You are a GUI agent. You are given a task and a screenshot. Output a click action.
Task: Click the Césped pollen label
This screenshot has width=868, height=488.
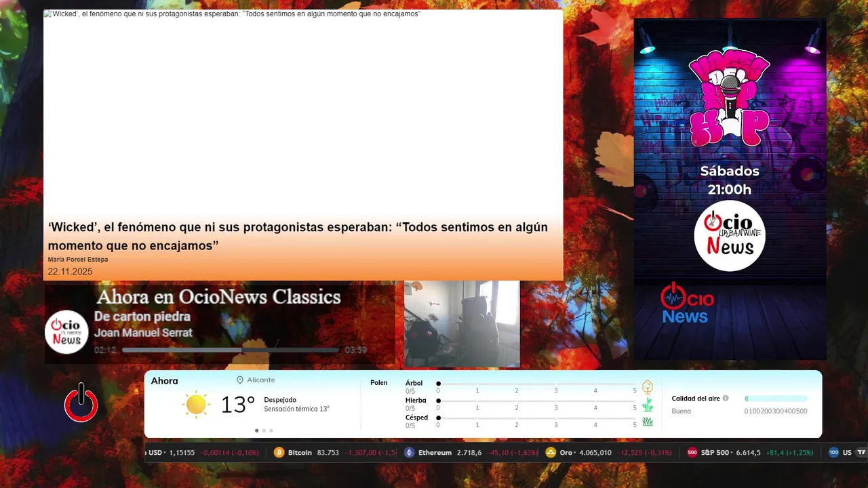click(x=416, y=418)
